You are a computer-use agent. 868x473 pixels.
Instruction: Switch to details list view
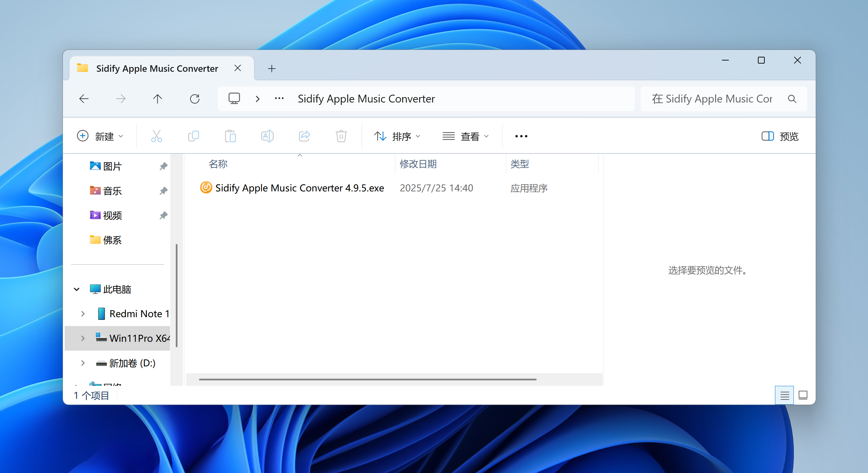pos(784,395)
